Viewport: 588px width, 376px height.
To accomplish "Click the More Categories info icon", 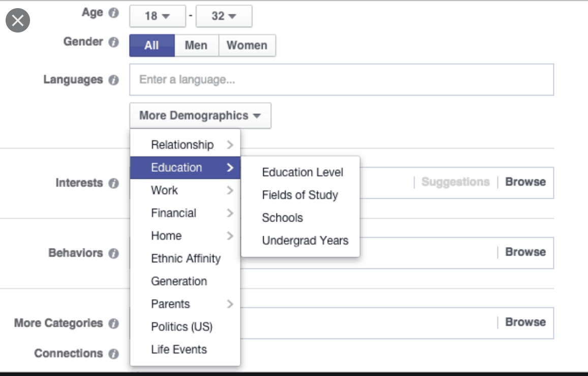I will [114, 324].
